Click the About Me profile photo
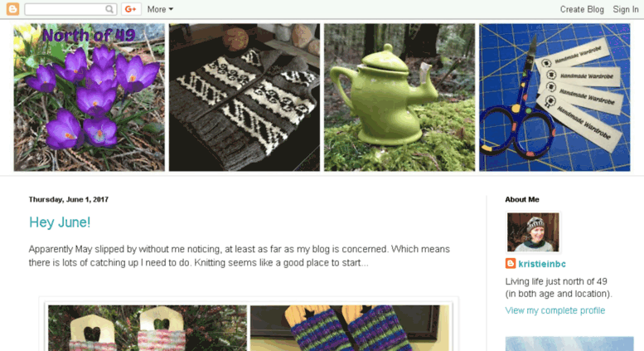 click(x=533, y=232)
